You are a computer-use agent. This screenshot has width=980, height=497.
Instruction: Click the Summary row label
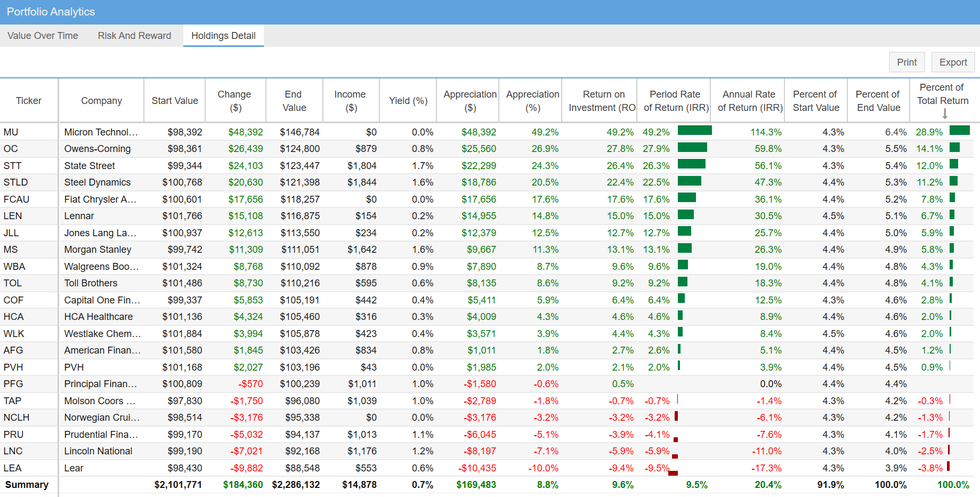(27, 485)
